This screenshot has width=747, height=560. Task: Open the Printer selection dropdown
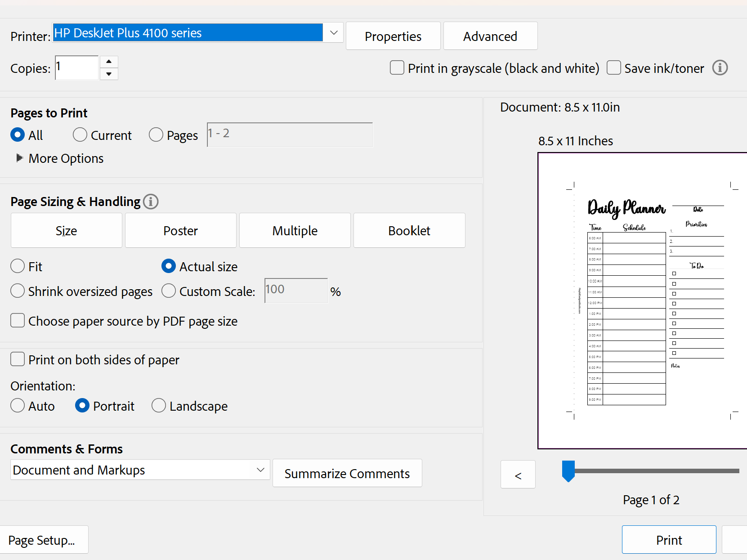[x=333, y=33]
